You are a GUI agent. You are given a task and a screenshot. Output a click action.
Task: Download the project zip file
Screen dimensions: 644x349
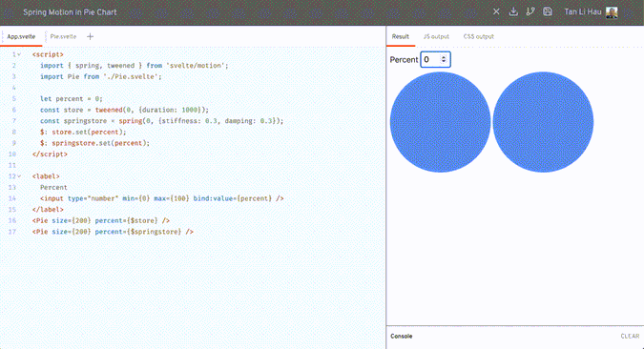coord(513,11)
